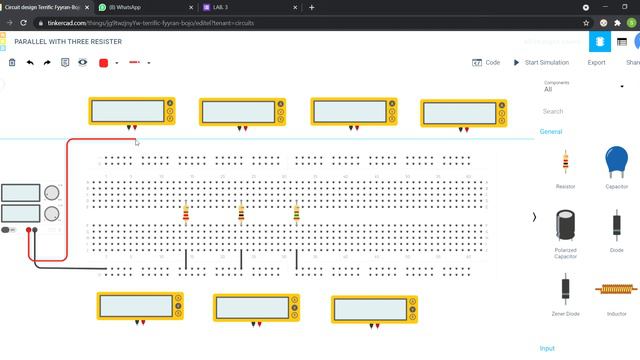The image size is (640, 360).
Task: Select the leftmost resistor on the breadboard
Action: (x=186, y=213)
